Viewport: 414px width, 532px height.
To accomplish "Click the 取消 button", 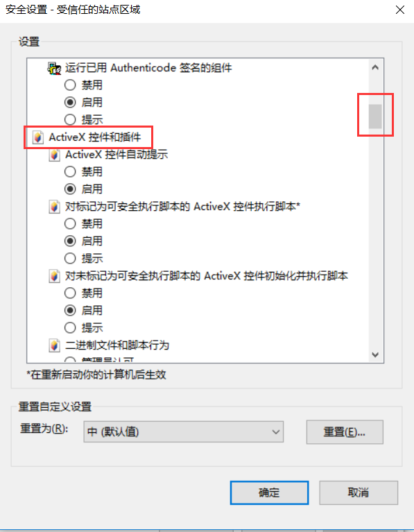I will (359, 492).
